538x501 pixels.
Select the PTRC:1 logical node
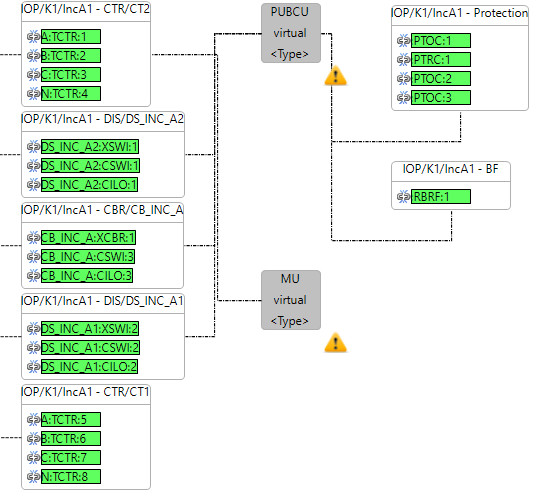coord(441,60)
